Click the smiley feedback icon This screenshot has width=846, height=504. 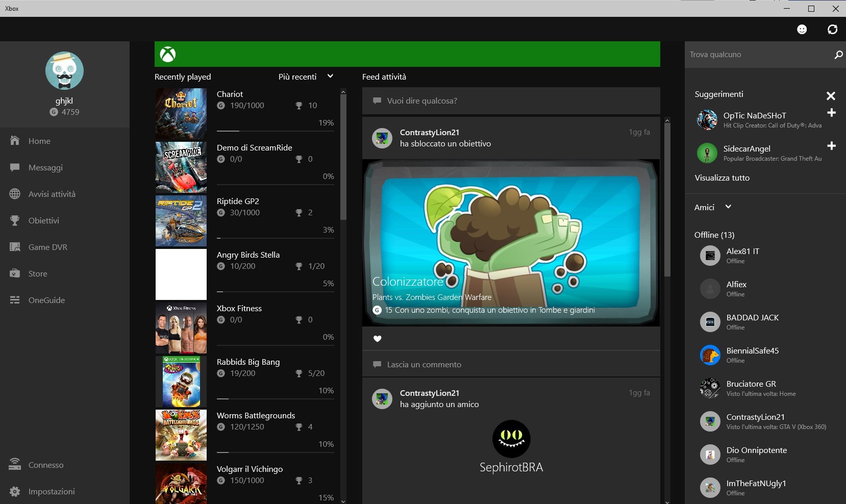tap(802, 30)
